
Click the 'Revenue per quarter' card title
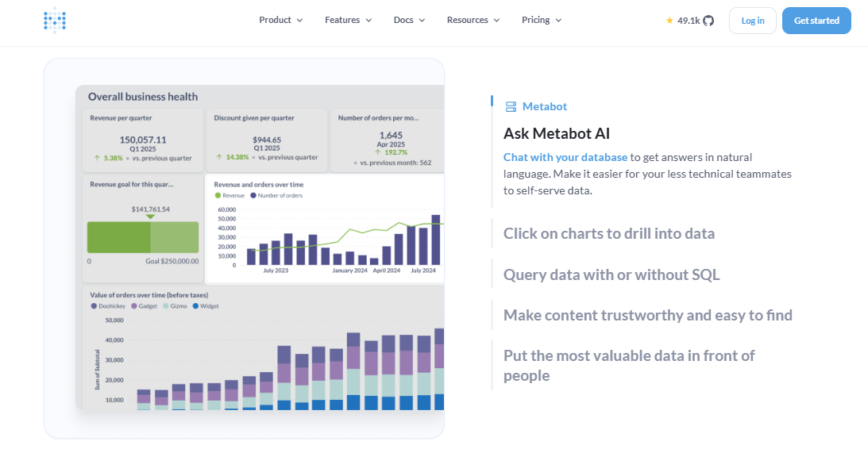click(122, 117)
